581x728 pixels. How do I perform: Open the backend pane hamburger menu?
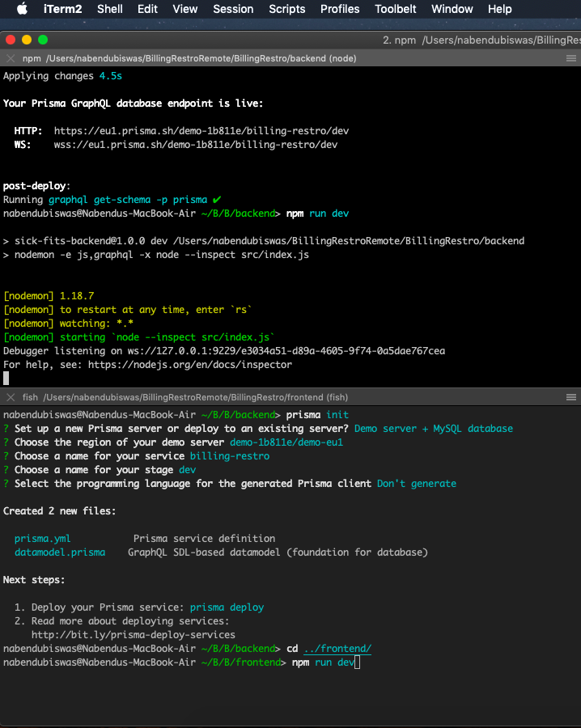(571, 58)
